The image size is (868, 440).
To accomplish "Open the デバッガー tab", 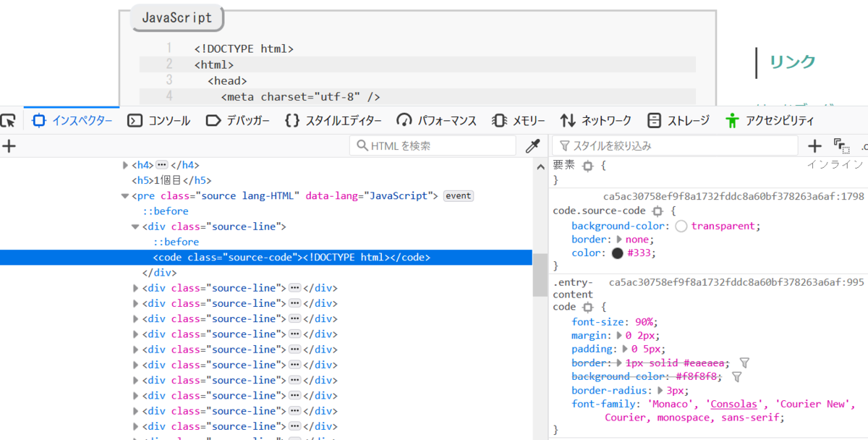I will 238,121.
